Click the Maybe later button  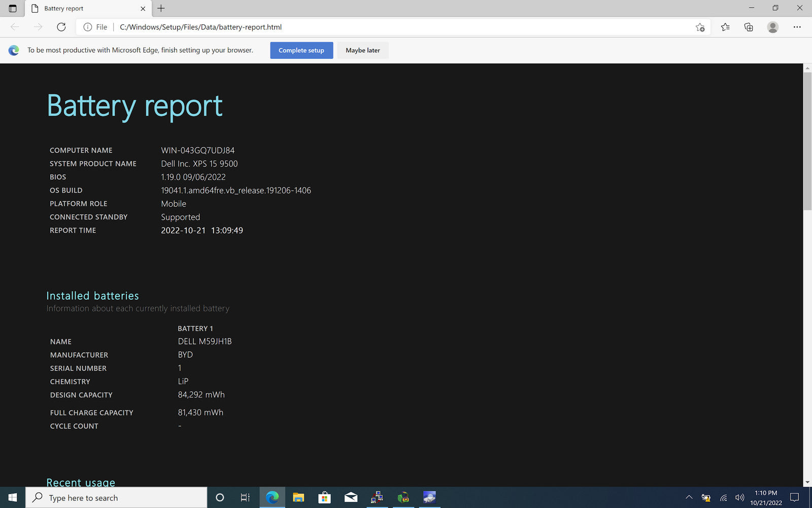click(363, 50)
